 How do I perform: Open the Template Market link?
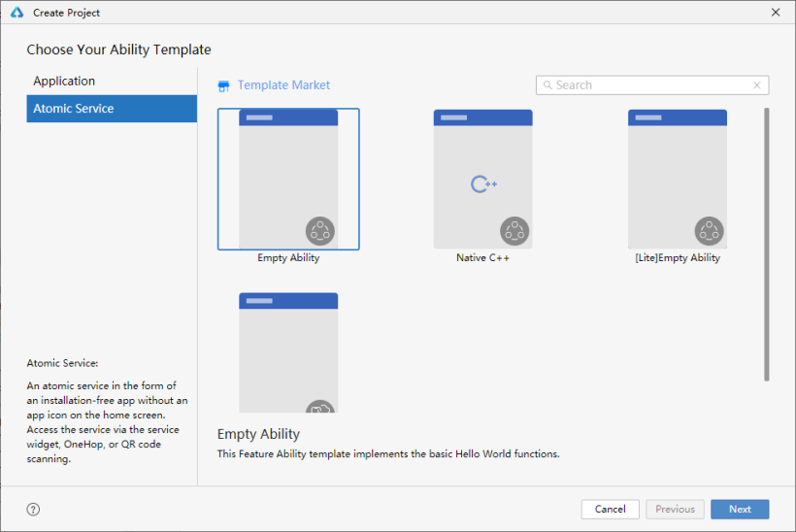click(x=283, y=85)
